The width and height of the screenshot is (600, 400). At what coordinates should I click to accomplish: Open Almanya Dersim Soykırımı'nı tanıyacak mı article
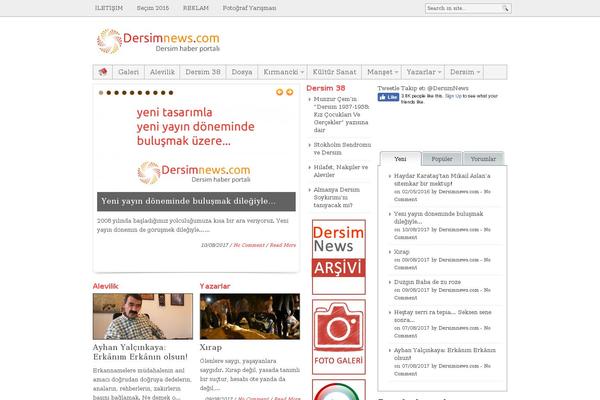[x=336, y=198]
